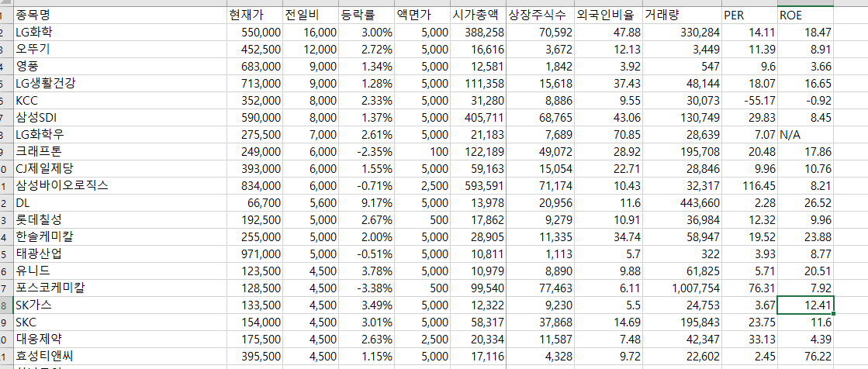Click the LG화학 stock name cell
Image resolution: width=868 pixels, height=369 pixels.
click(119, 32)
